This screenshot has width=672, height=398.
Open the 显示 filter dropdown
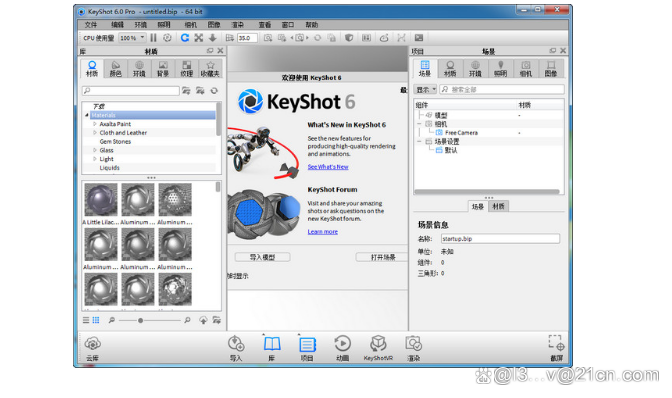click(x=425, y=89)
